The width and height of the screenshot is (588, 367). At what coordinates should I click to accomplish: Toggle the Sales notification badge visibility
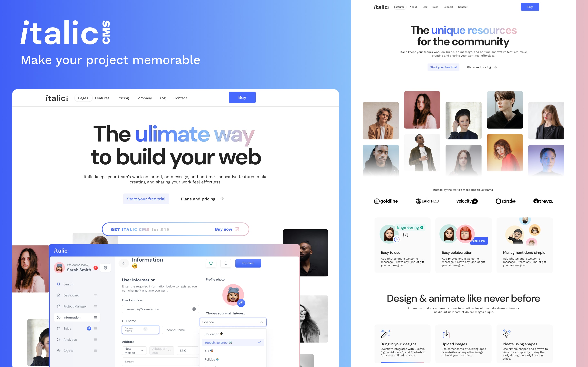pyautogui.click(x=89, y=328)
